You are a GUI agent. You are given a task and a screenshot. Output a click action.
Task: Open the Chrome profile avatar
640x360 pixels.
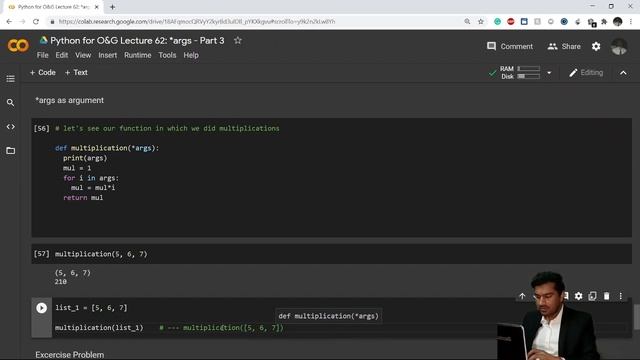coord(618,22)
